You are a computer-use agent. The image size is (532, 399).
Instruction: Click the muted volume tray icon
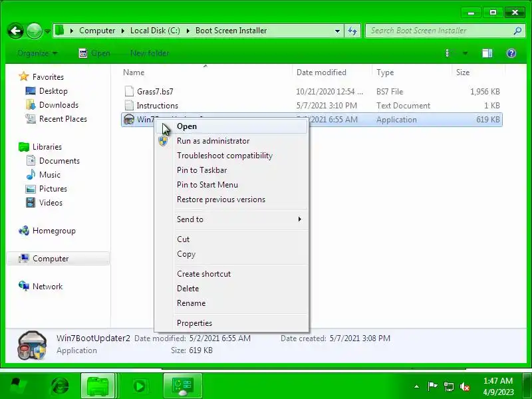[x=465, y=386]
